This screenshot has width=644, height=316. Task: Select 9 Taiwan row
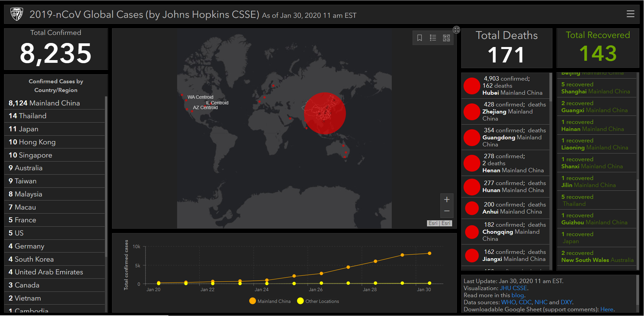coord(55,181)
